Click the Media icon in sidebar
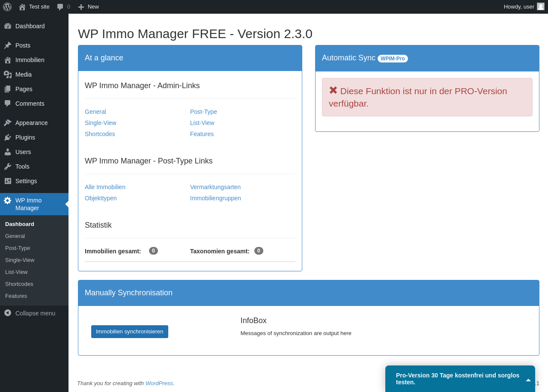 [x=8, y=74]
